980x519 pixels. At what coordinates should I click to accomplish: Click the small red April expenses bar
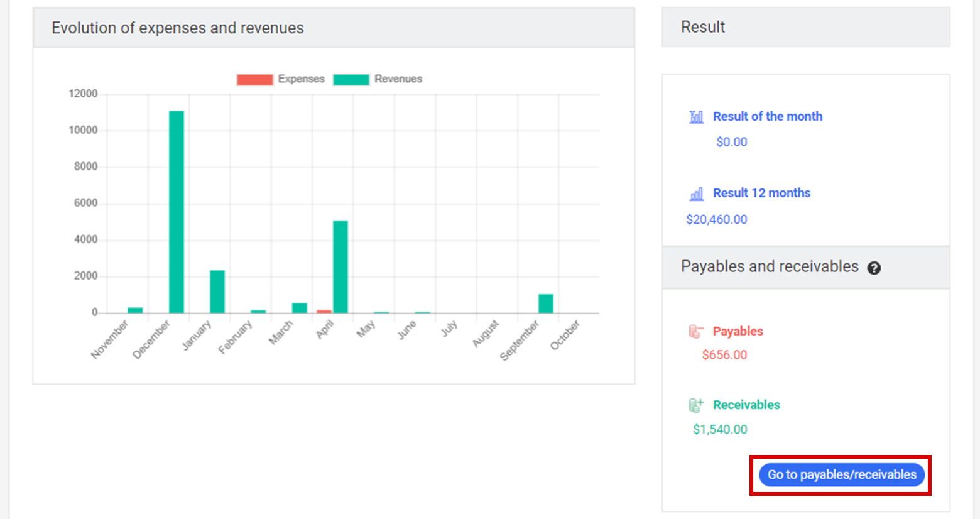tap(324, 311)
